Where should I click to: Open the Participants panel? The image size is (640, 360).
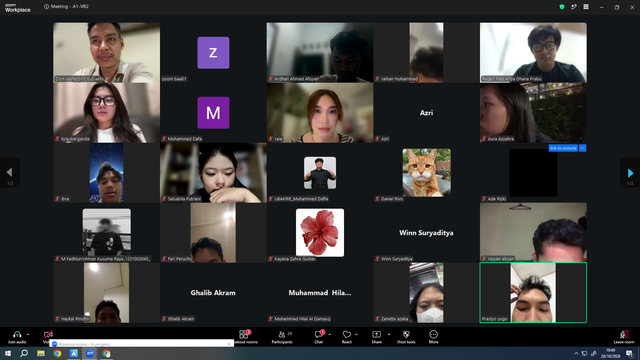(x=282, y=337)
